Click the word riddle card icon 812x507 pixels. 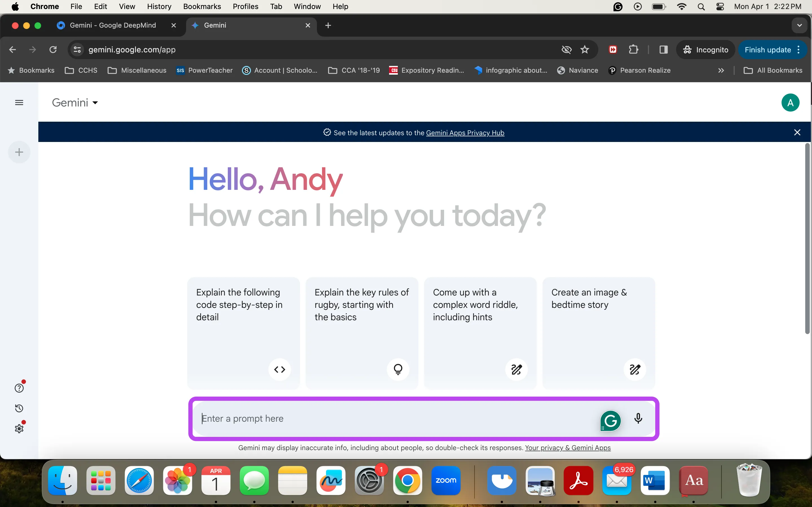[516, 369]
